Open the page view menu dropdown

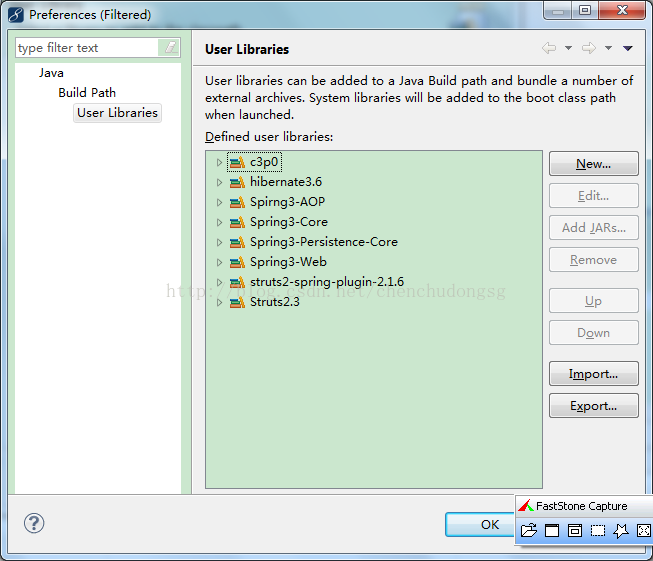tap(628, 48)
